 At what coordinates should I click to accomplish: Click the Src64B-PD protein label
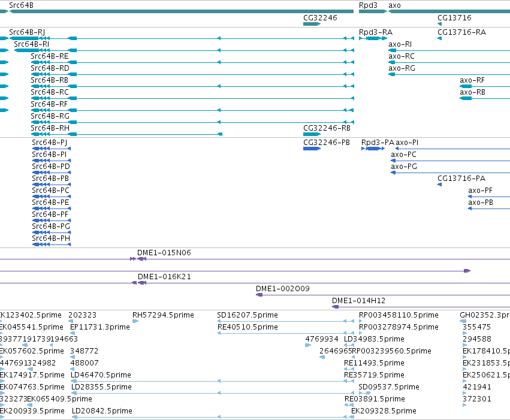click(51, 167)
